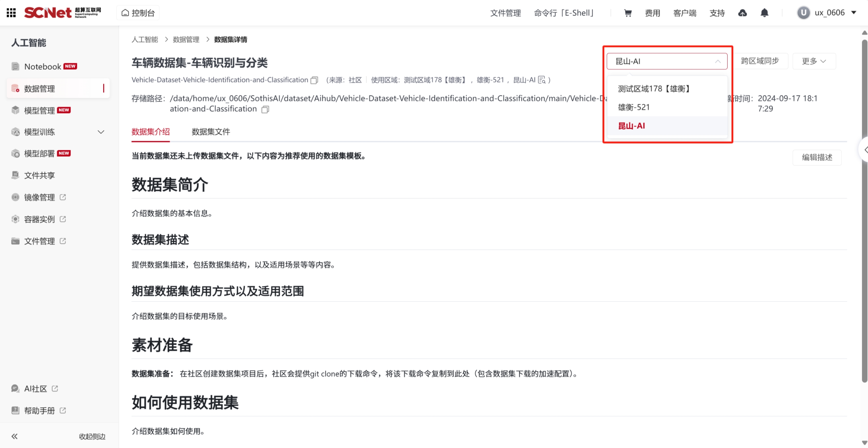Open 模型管理 in sidebar
This screenshot has width=868, height=448.
[39, 110]
